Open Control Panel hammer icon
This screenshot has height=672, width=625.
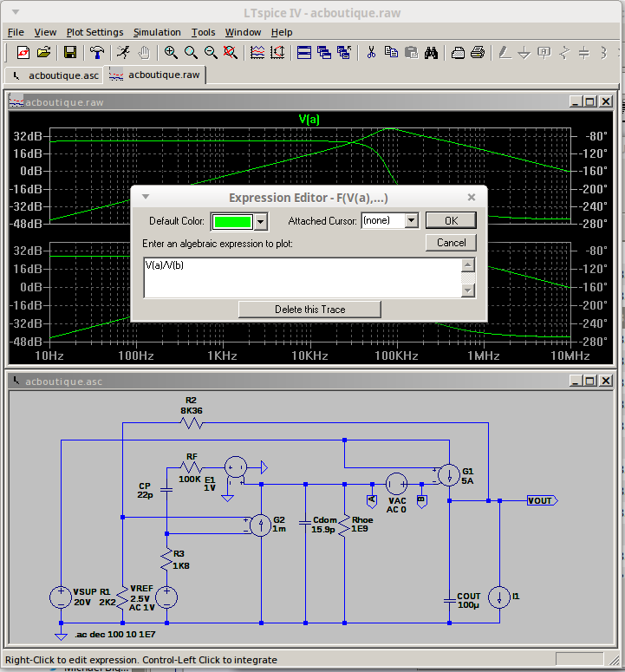(x=97, y=53)
